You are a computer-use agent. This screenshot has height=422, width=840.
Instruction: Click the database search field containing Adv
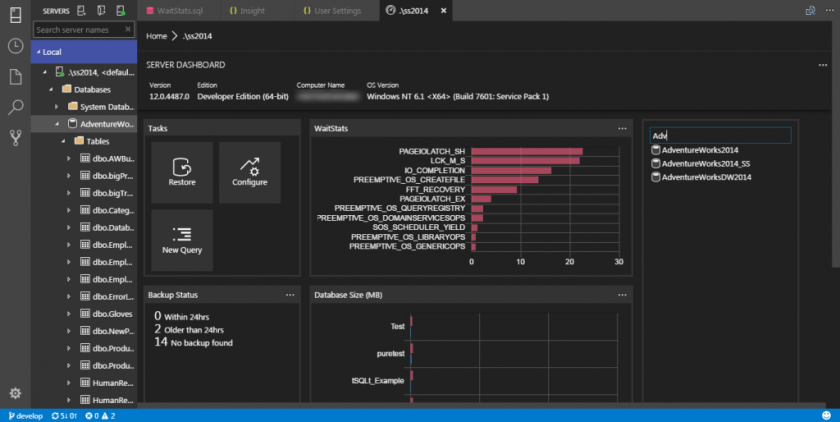pyautogui.click(x=721, y=135)
